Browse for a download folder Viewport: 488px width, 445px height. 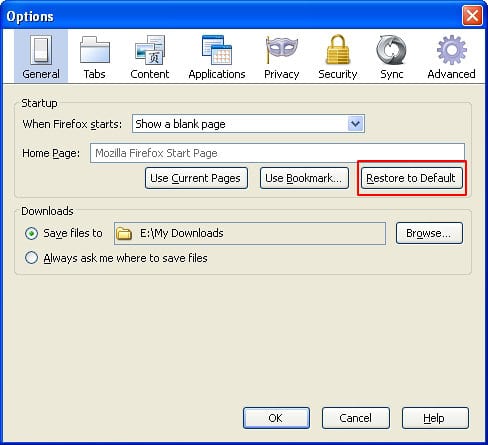click(x=429, y=233)
